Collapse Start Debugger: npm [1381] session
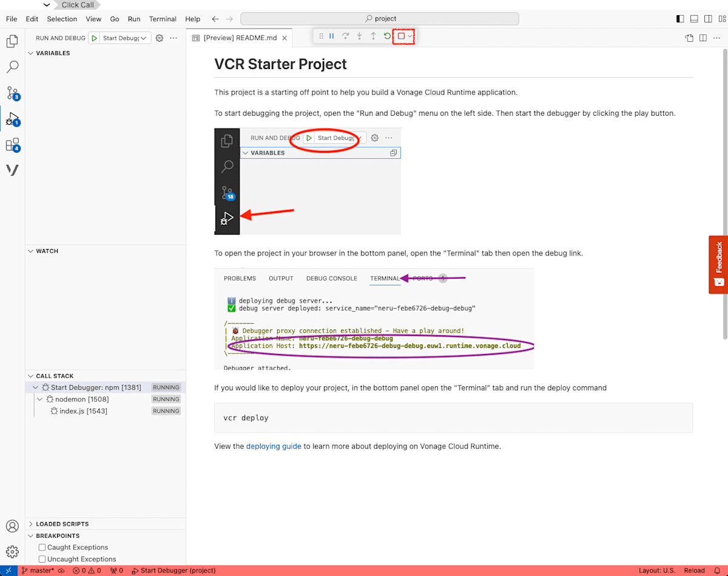The width and height of the screenshot is (728, 576). point(36,387)
